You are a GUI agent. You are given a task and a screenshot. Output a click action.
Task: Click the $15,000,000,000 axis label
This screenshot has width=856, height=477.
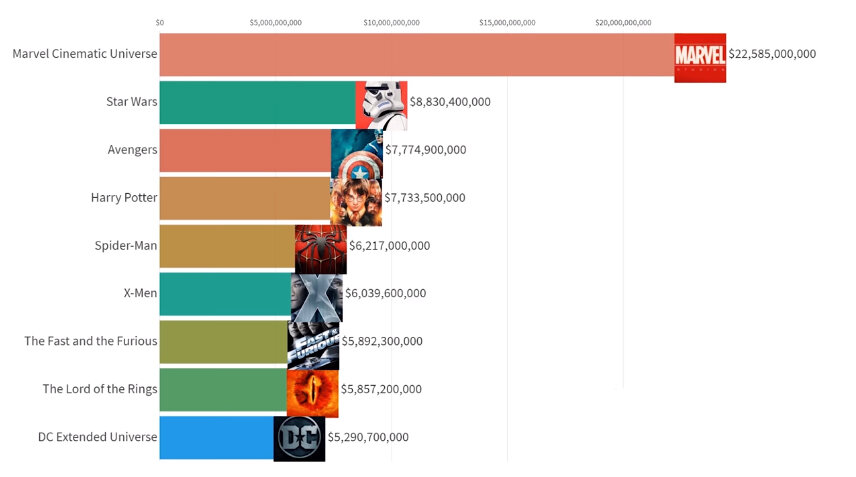(507, 23)
